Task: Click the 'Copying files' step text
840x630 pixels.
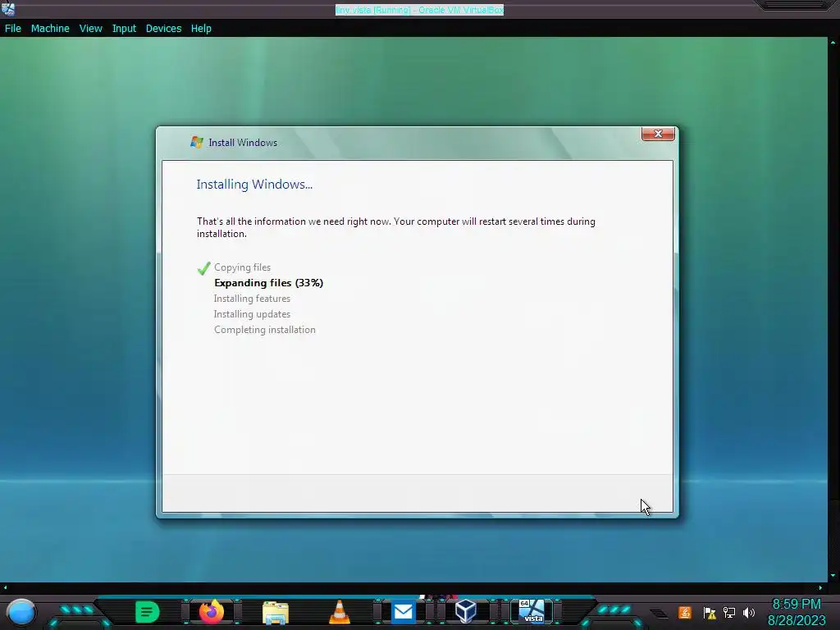Action: tap(242, 267)
